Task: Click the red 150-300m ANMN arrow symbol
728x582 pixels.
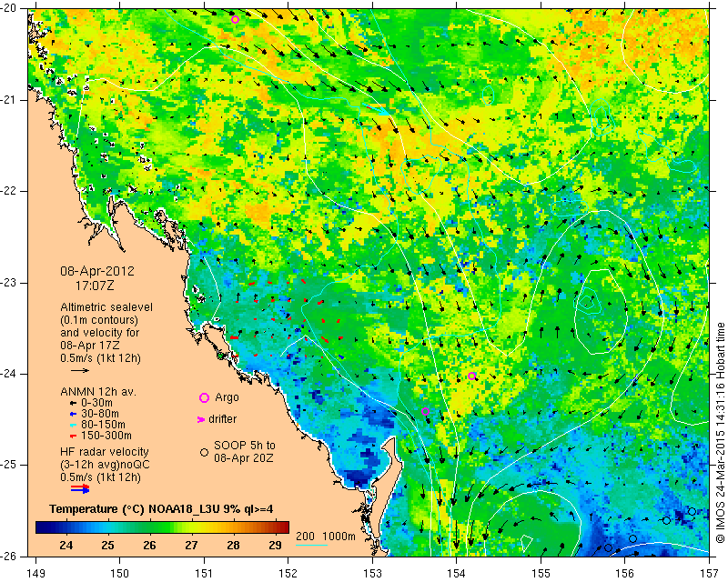Action: point(73,436)
